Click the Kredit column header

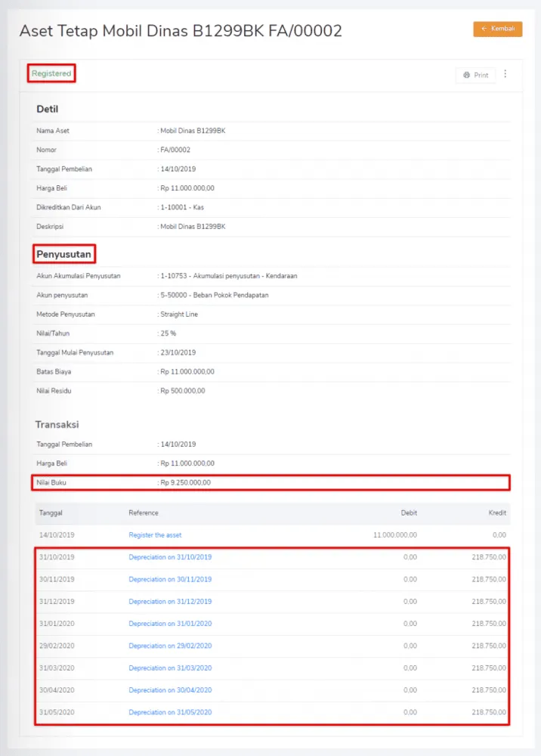coord(497,513)
